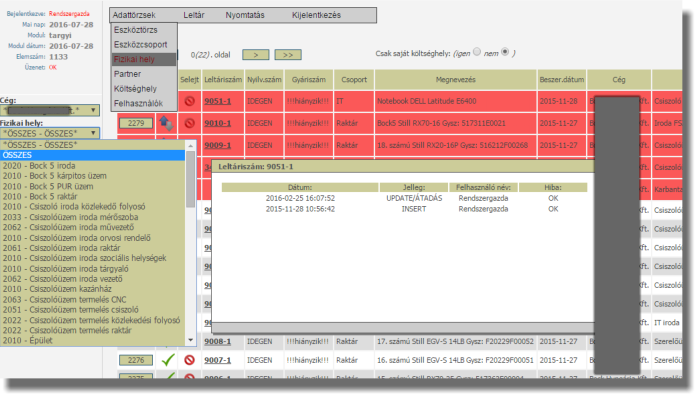
Task: Open inventory link 9009-1
Action: (217, 146)
